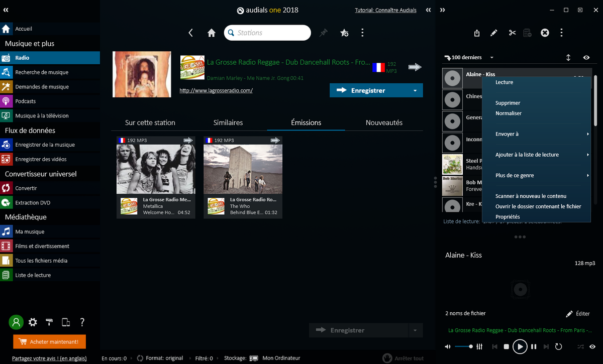Screen dimensions: 603x364
Task: Open Tutorial: Connaître Audials link
Action: [385, 10]
